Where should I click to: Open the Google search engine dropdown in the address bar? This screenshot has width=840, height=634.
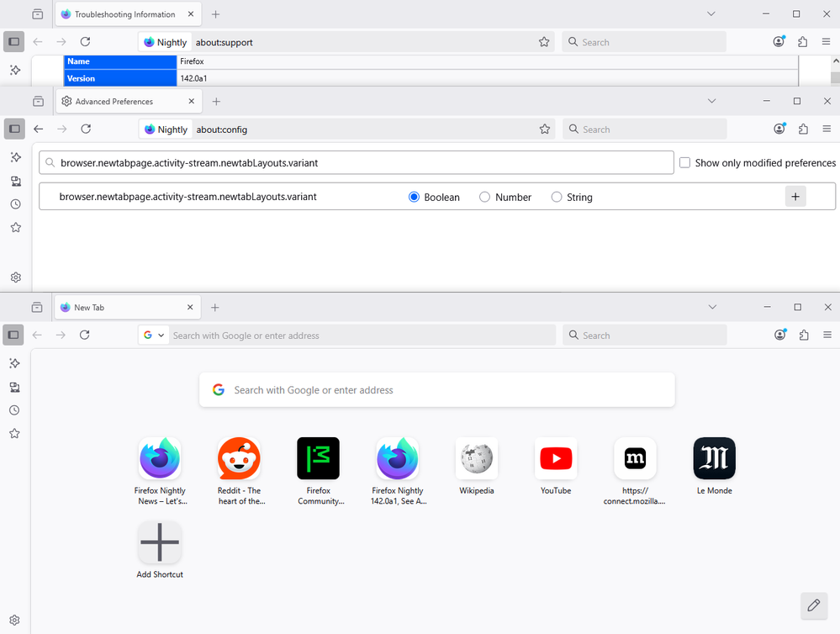point(153,335)
